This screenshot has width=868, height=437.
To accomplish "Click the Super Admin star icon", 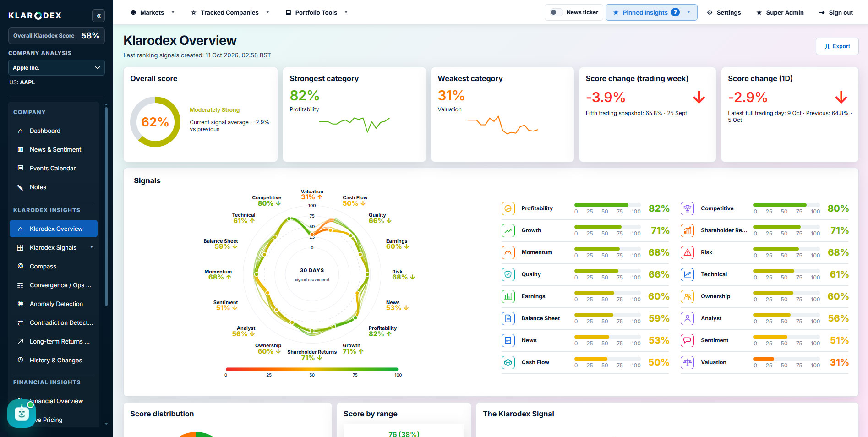I will click(x=759, y=12).
